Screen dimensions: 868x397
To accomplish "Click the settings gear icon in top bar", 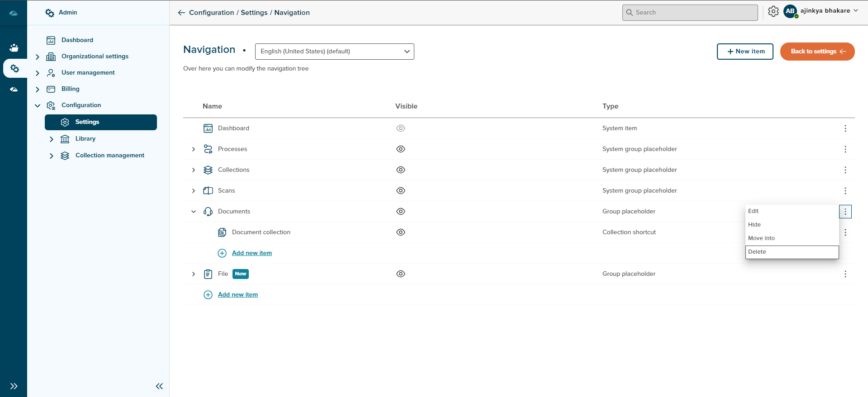I will pyautogui.click(x=773, y=11).
